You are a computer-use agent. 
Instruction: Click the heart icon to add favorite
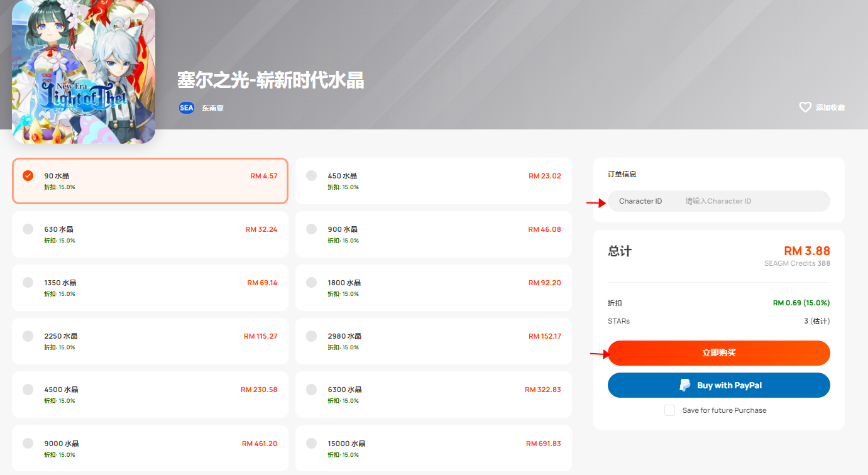(805, 107)
